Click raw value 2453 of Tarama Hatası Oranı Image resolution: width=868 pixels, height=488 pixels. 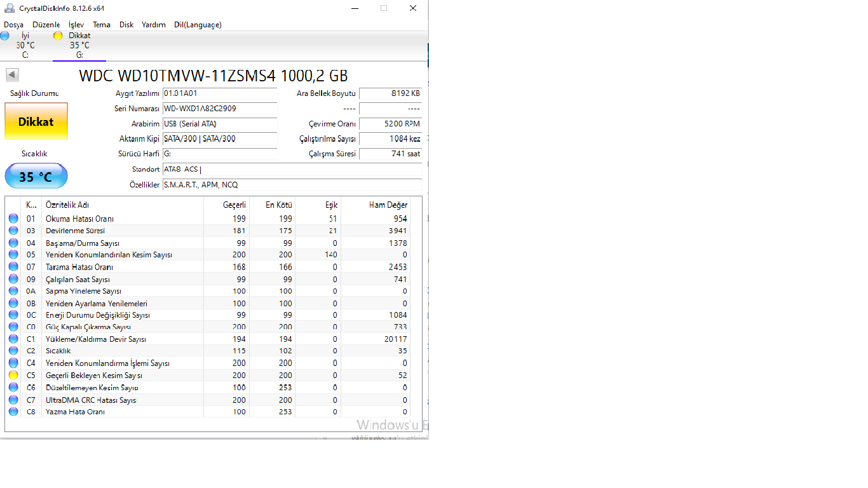coord(398,267)
